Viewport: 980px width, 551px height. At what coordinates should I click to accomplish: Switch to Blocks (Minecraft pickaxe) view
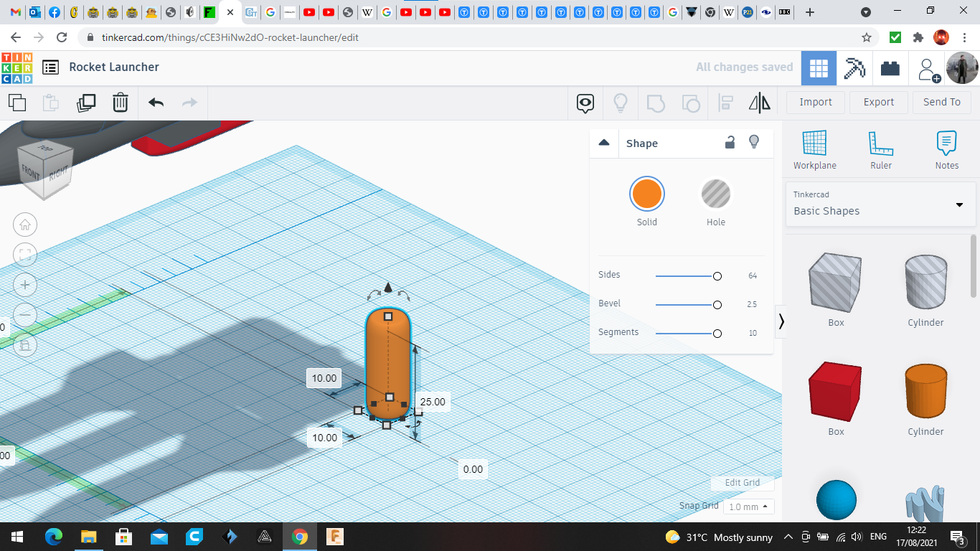pos(854,68)
